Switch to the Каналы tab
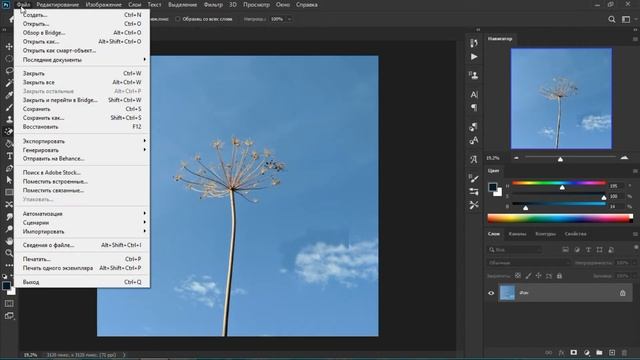This screenshot has width=640, height=360. coord(517,234)
